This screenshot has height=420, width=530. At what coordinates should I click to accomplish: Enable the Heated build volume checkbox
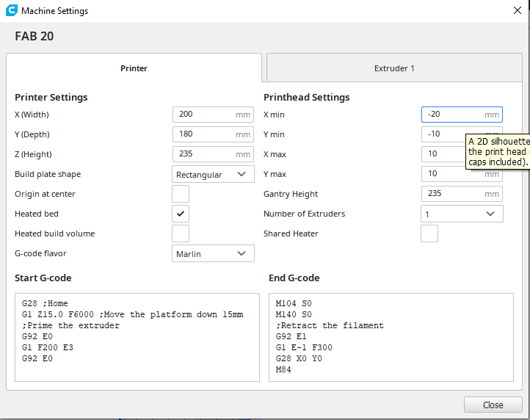click(x=181, y=233)
